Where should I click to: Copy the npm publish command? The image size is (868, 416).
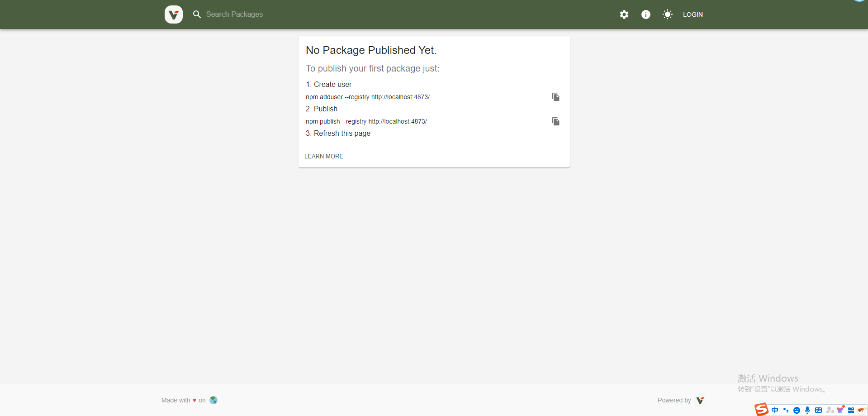pyautogui.click(x=555, y=121)
